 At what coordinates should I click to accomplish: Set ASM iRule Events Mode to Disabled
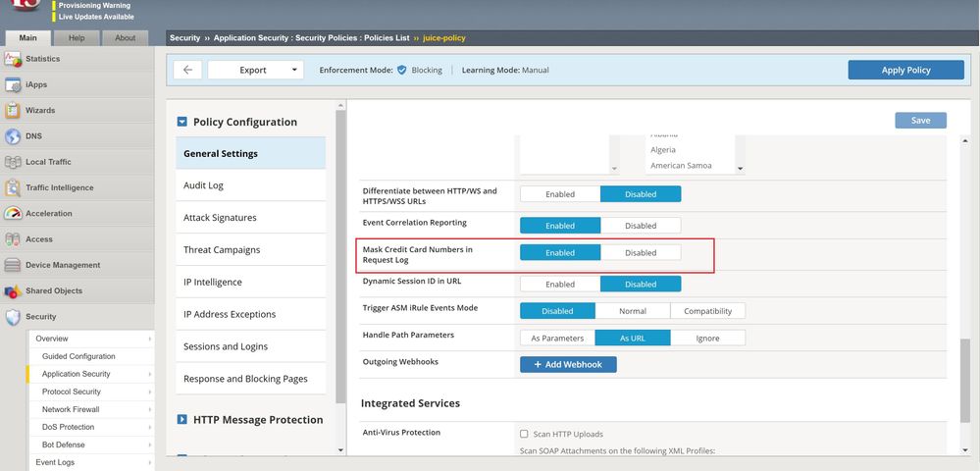[557, 311]
